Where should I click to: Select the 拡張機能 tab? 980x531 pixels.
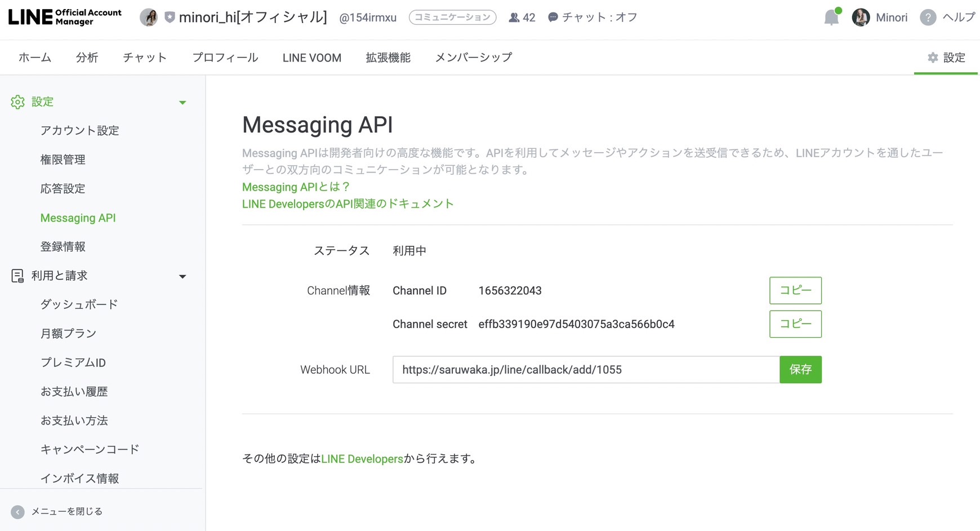tap(388, 57)
